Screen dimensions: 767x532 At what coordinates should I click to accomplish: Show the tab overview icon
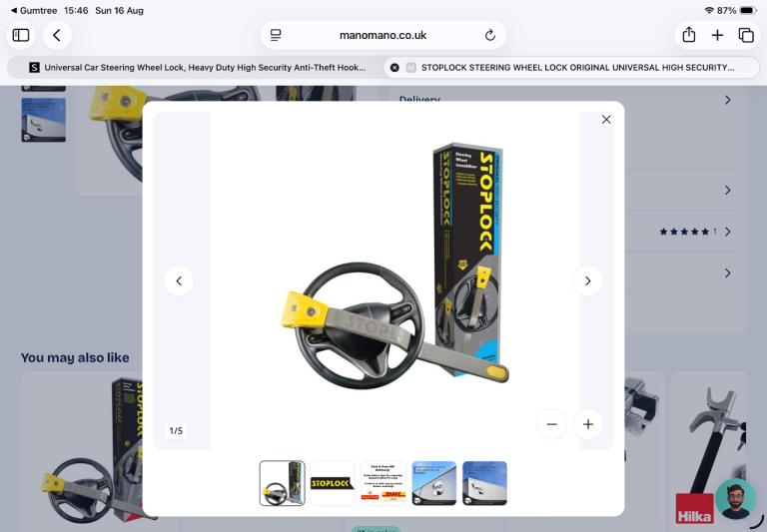tap(746, 35)
